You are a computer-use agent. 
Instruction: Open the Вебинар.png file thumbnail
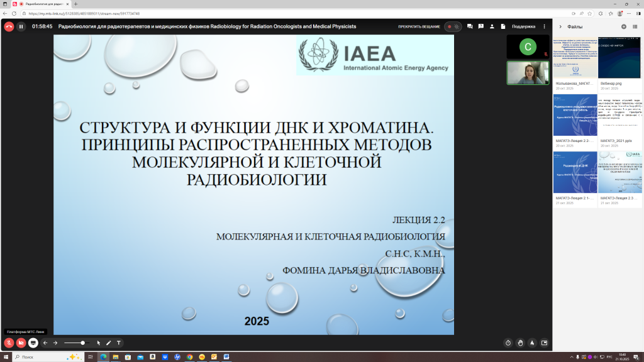[x=619, y=57]
